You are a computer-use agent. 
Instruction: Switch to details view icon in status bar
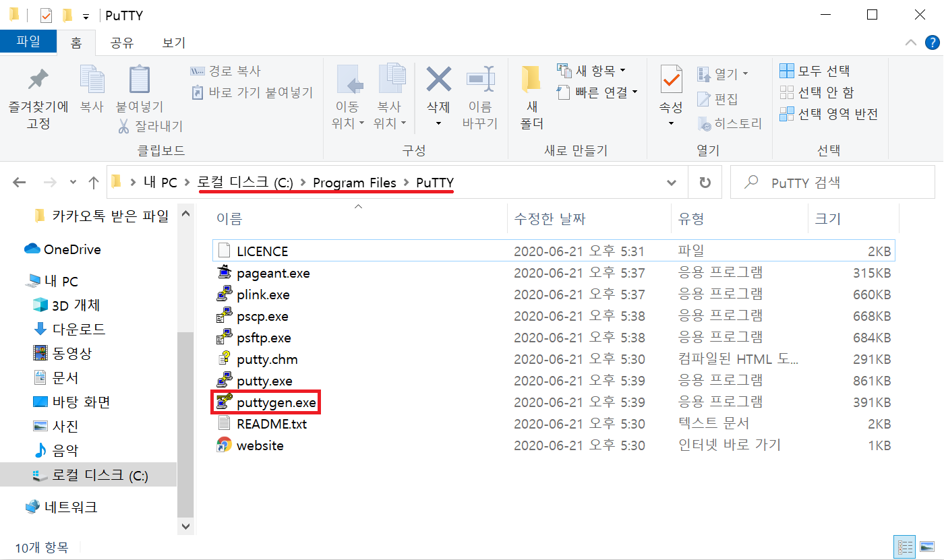click(904, 547)
